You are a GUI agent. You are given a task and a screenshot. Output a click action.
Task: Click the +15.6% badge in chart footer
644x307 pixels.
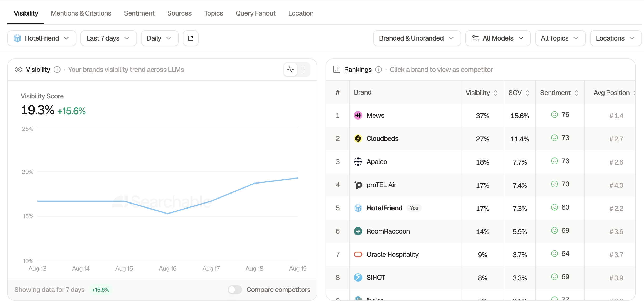[x=100, y=290]
